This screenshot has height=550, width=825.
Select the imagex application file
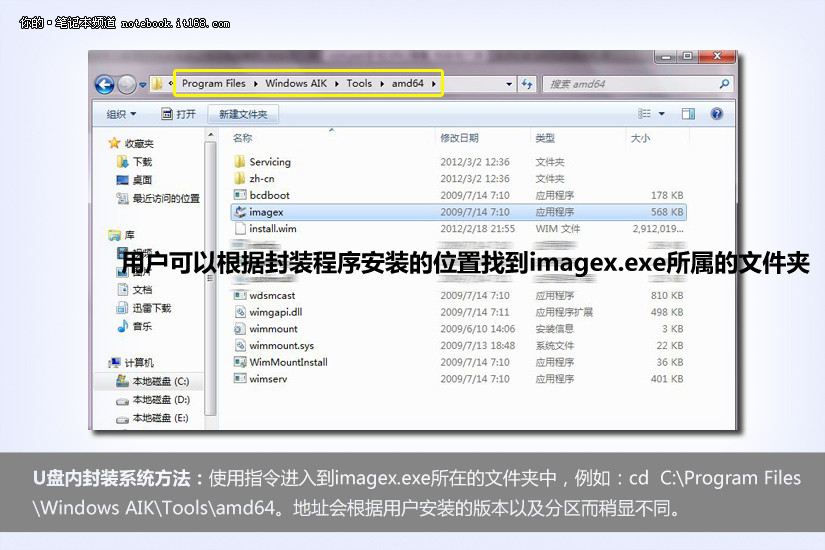[458, 212]
